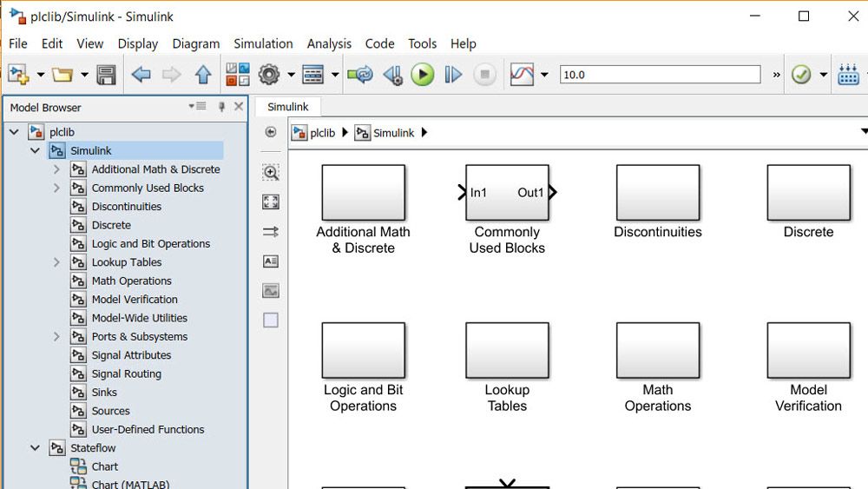Open the Analysis menu

coord(329,43)
